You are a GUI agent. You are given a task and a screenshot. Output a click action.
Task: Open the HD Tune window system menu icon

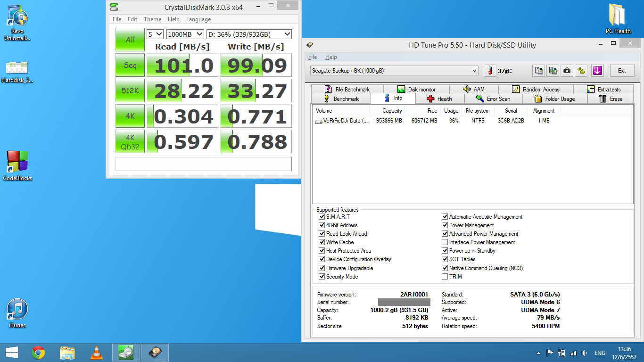click(x=310, y=45)
